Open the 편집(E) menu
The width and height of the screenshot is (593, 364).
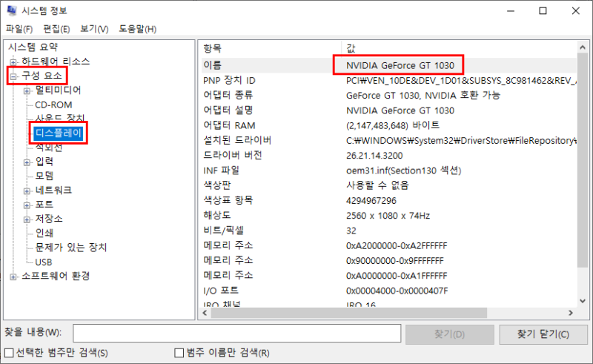click(x=56, y=29)
